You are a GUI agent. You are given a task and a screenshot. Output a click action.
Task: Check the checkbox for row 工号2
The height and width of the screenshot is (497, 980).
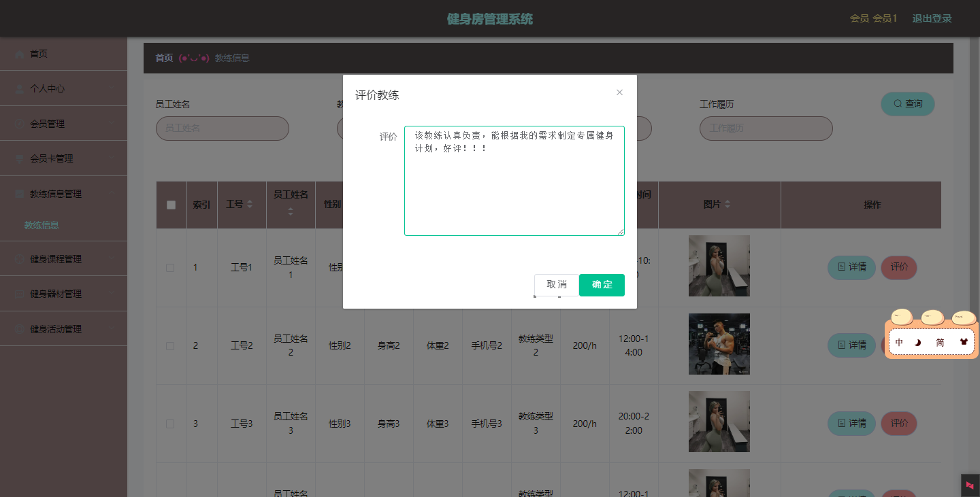(170, 345)
